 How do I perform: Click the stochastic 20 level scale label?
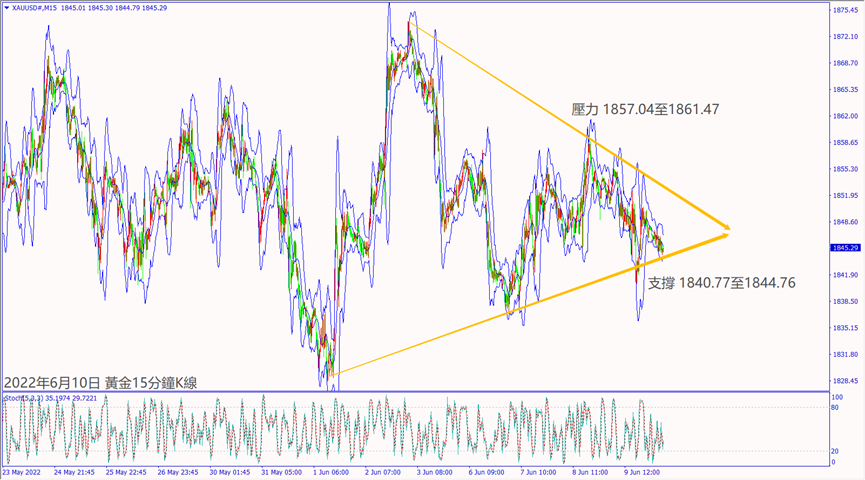837,450
